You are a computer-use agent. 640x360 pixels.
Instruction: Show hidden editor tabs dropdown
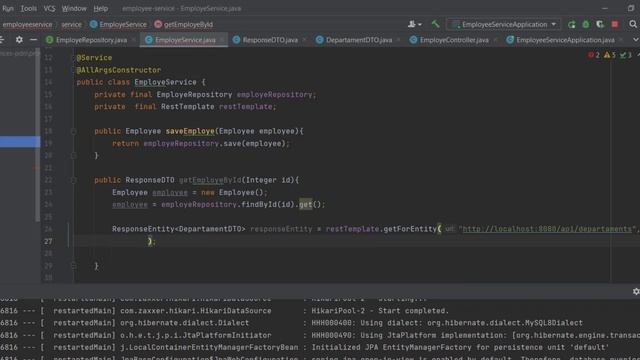636,40
